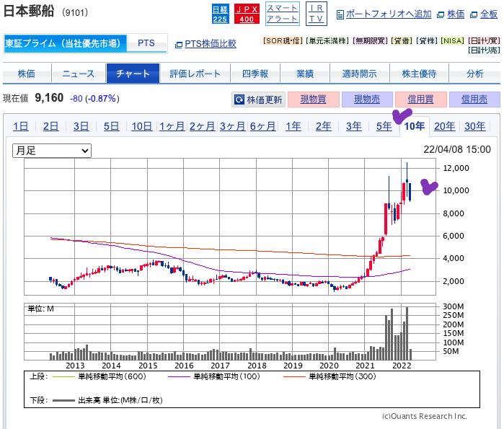Set chart range to 3日

81,126
